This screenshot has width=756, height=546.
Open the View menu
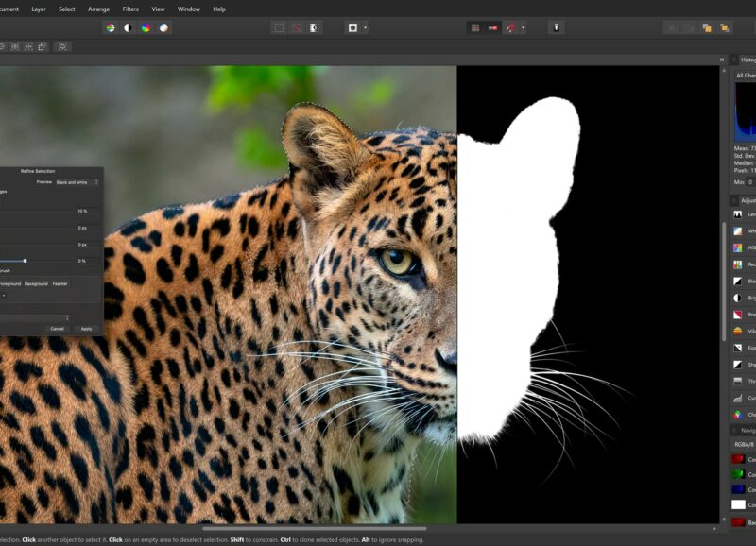point(158,9)
